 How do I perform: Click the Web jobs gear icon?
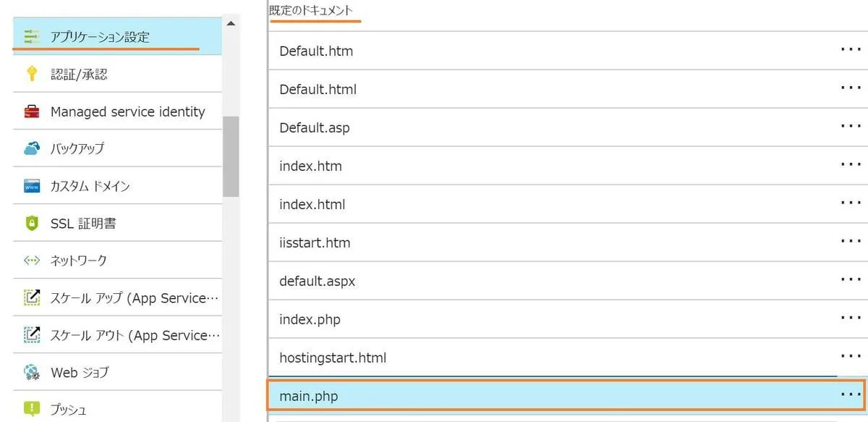click(x=31, y=373)
